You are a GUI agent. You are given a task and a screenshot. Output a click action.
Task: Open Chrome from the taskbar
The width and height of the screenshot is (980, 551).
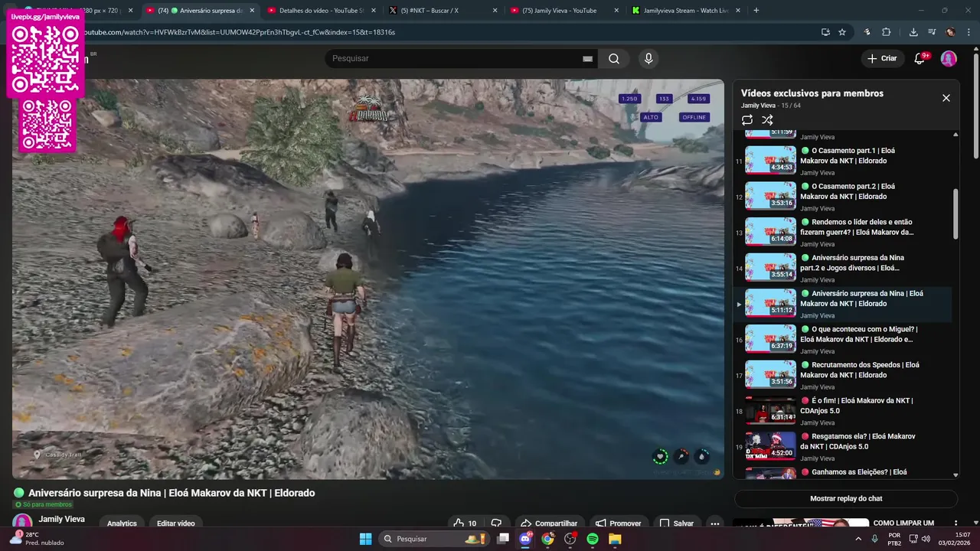[x=547, y=539]
